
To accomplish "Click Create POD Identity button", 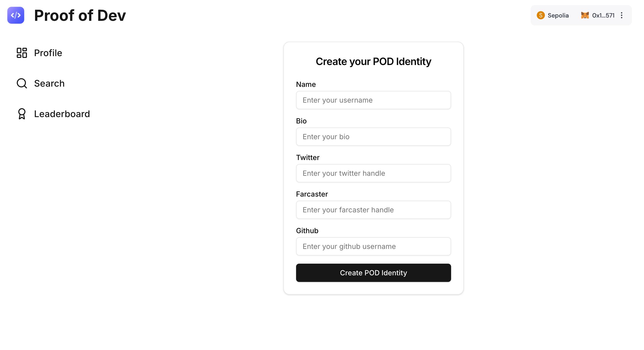I will point(373,273).
